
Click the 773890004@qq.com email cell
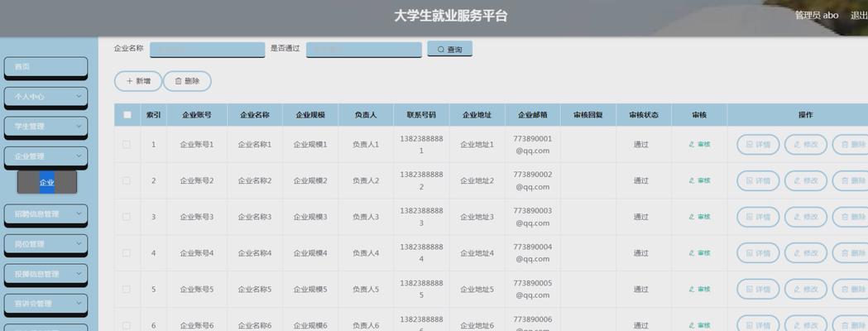coord(533,253)
